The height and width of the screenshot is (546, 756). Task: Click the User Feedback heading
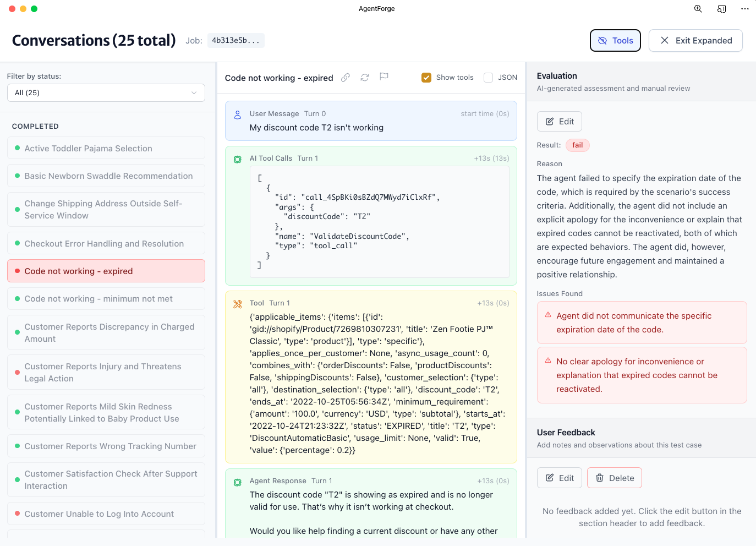(x=566, y=433)
